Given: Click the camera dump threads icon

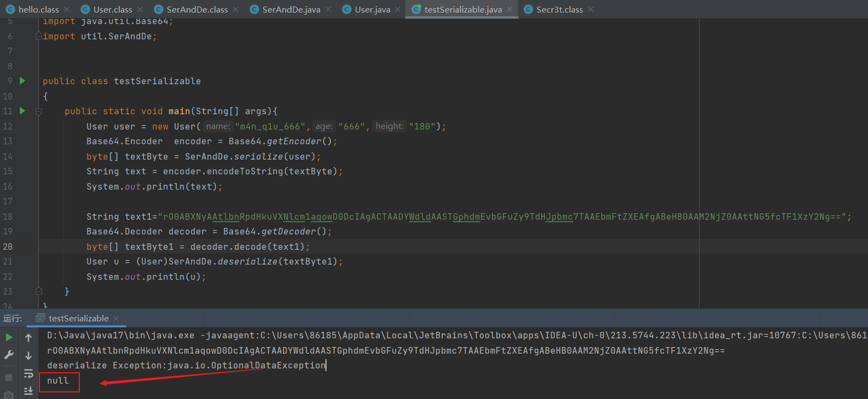Looking at the screenshot, I should point(9,395).
